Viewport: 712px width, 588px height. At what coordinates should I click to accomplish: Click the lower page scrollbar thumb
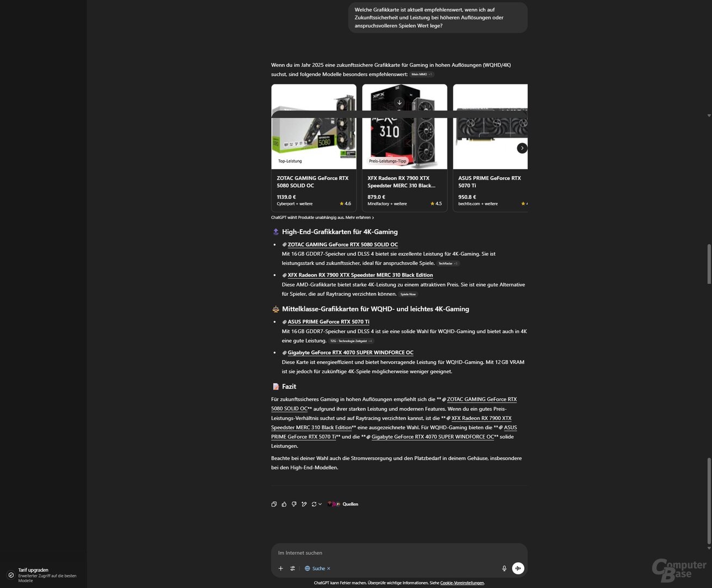[709, 500]
